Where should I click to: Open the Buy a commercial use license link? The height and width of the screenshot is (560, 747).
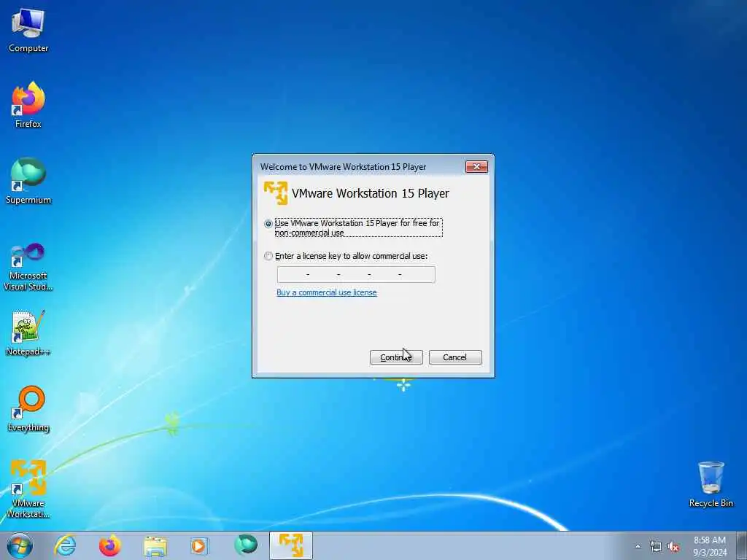(x=327, y=292)
